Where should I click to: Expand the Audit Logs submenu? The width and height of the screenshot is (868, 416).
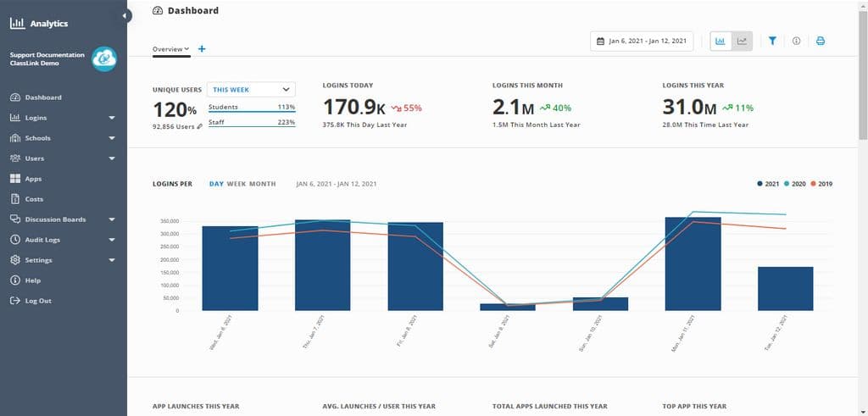[x=111, y=240]
